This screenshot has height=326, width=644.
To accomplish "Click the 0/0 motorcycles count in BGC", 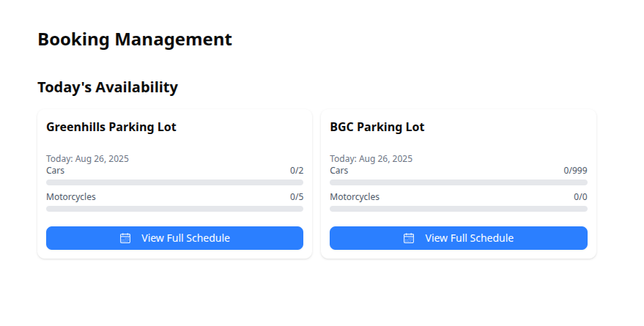I will [x=580, y=197].
